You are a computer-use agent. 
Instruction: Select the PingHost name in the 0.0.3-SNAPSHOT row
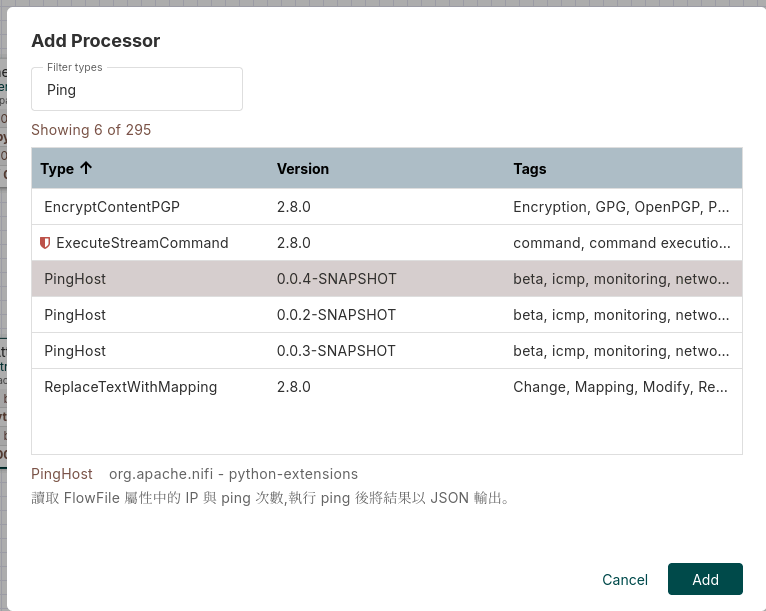click(x=75, y=351)
